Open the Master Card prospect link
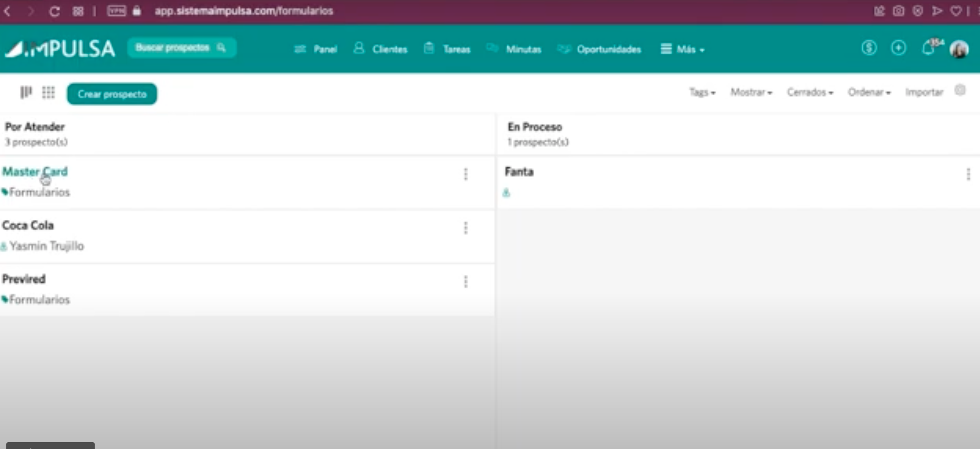The image size is (980, 449). [35, 172]
